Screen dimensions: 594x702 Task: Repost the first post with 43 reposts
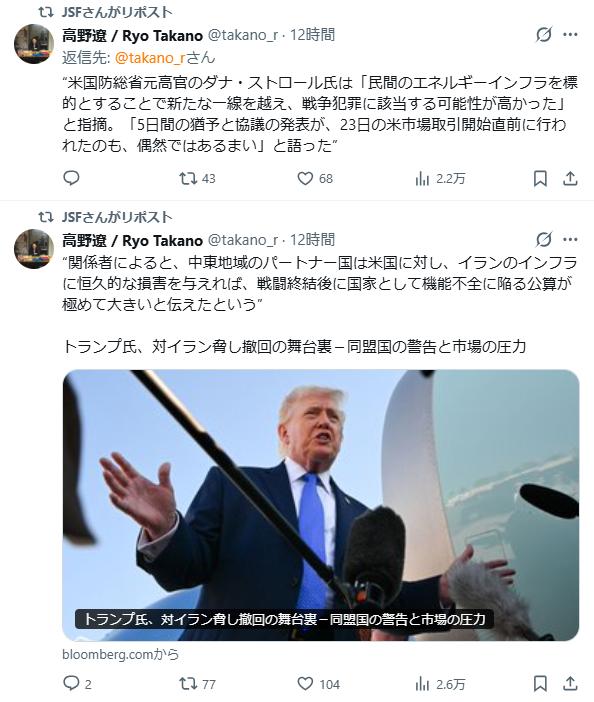click(x=197, y=178)
